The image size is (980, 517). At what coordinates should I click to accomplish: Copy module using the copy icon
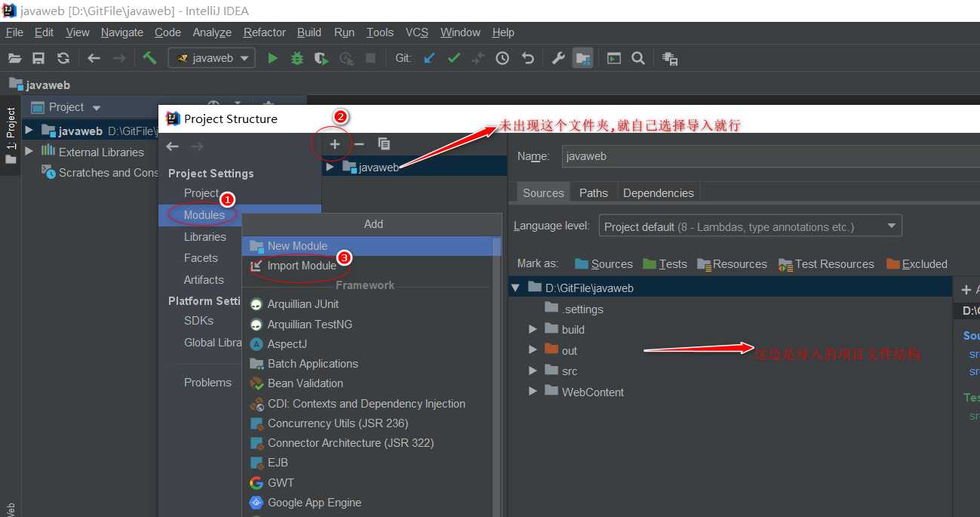click(383, 143)
